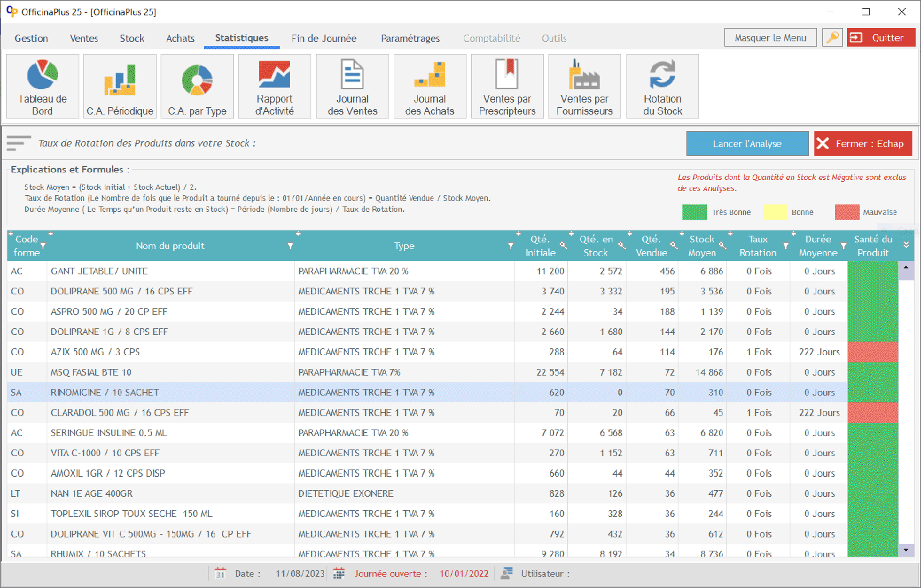
Task: Click the key icon next to Masquer le Menu
Action: [x=832, y=38]
